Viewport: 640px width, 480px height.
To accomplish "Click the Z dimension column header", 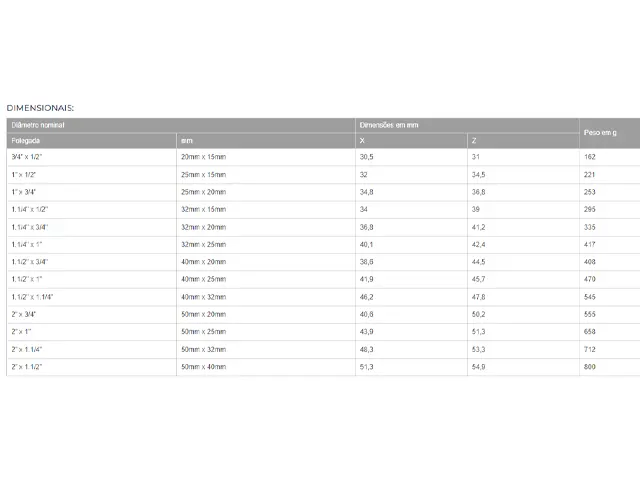I will coord(523,141).
